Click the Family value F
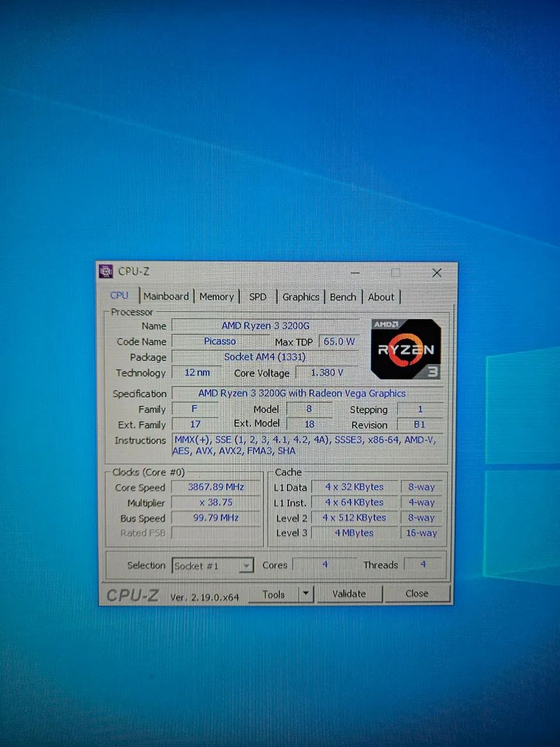Viewport: 560px width, 747px height. coord(195,409)
